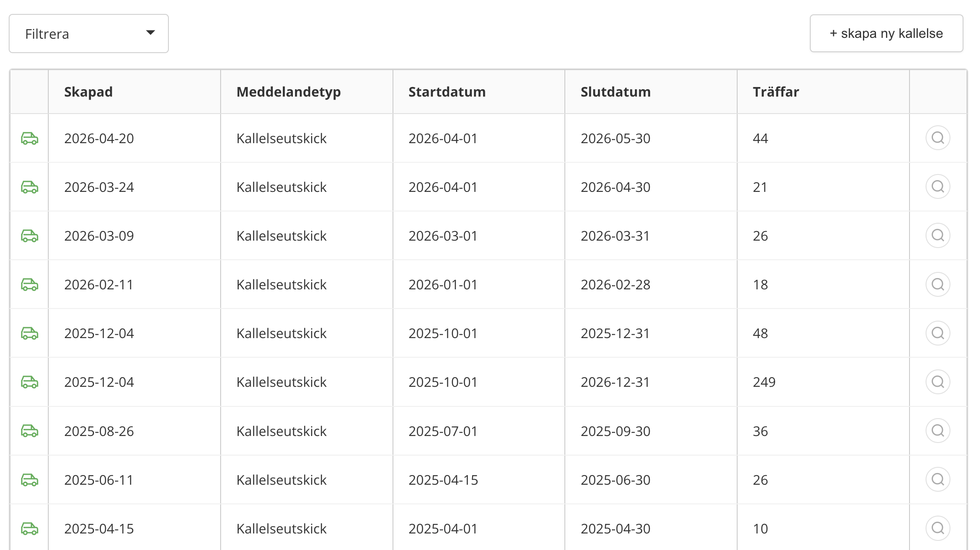
Task: Click car icon in 2025-08-26 row
Action: click(x=30, y=431)
